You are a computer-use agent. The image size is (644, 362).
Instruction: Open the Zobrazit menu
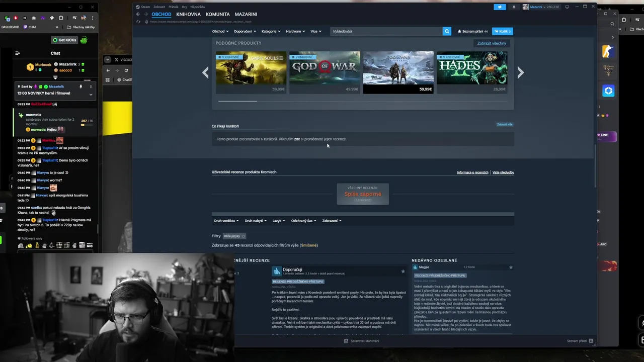click(x=159, y=7)
